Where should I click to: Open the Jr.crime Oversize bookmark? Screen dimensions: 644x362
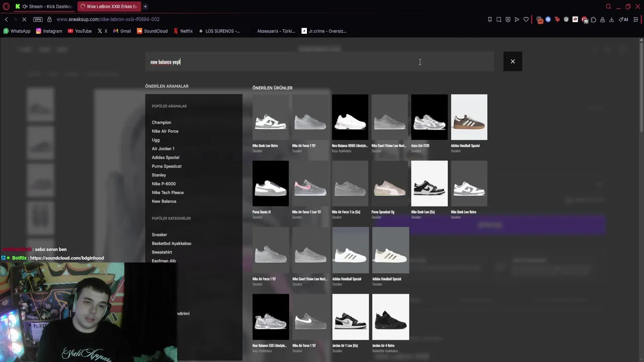pos(324,31)
